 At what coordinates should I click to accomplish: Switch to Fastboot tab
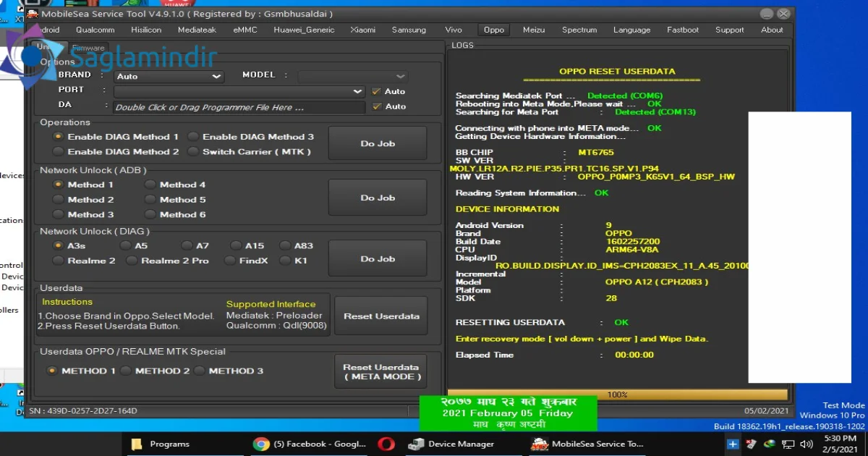click(683, 30)
